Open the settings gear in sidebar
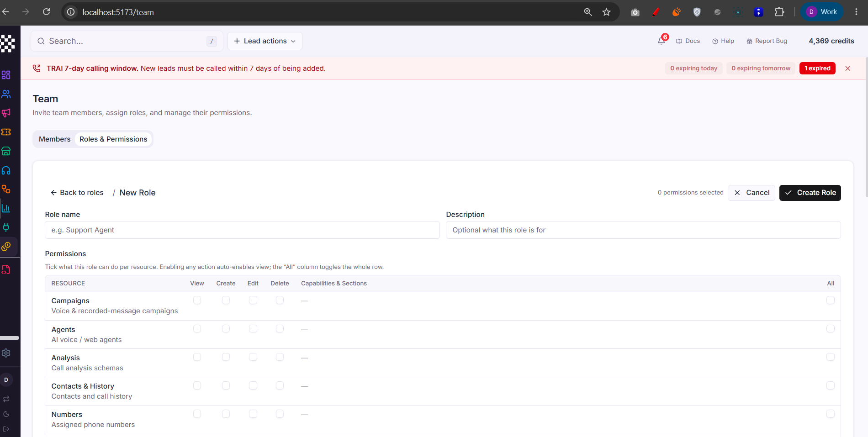Image resolution: width=868 pixels, height=437 pixels. pos(6,353)
